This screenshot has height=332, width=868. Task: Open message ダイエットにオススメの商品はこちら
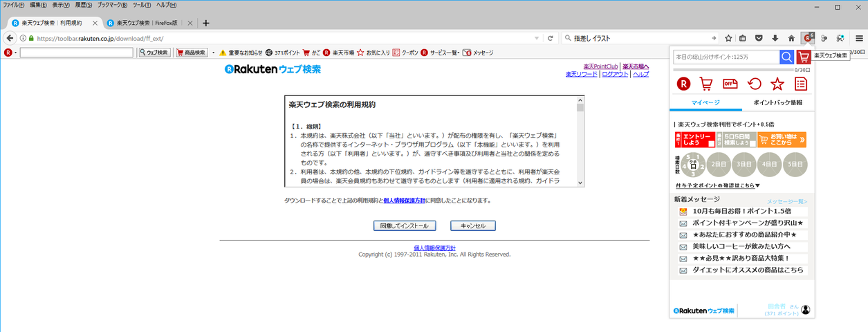741,270
